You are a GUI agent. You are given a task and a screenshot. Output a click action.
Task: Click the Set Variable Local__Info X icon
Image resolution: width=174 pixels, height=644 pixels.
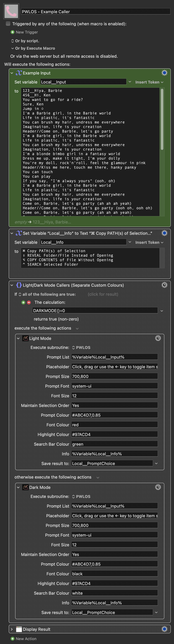click(19, 233)
